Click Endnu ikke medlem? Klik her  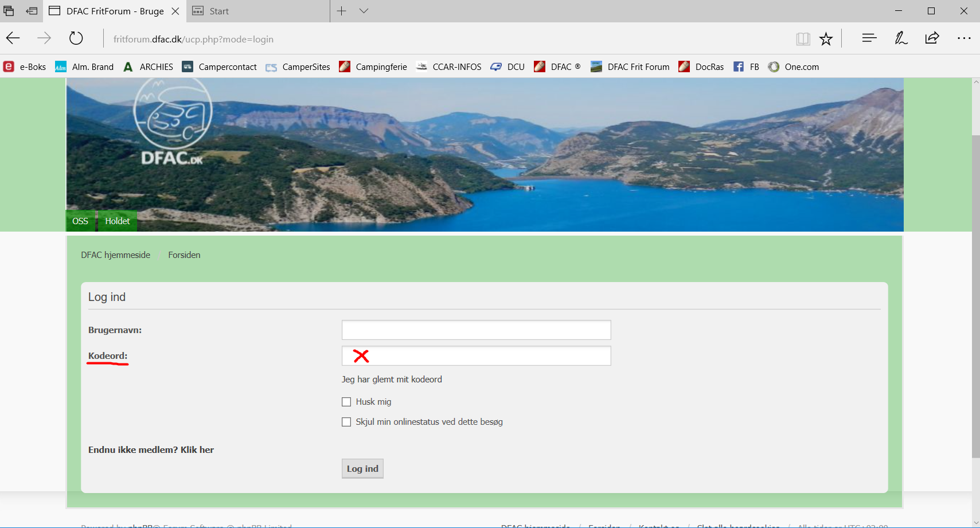(x=151, y=450)
